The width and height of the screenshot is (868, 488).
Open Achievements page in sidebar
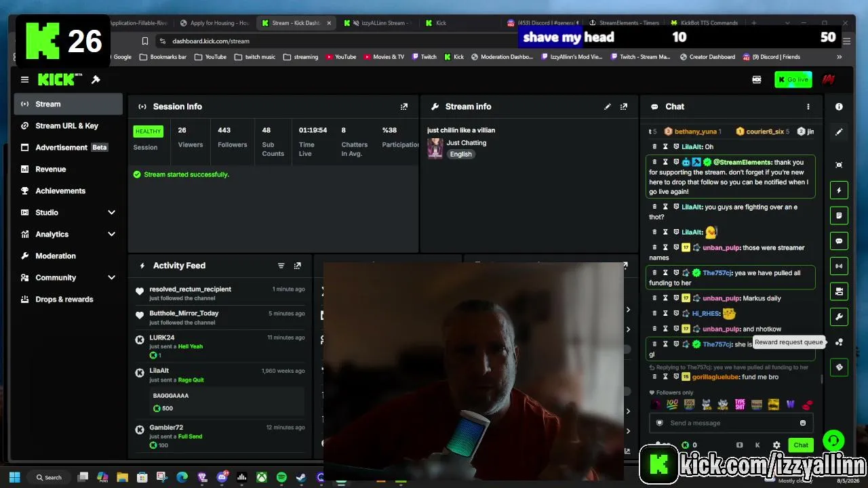click(68, 191)
